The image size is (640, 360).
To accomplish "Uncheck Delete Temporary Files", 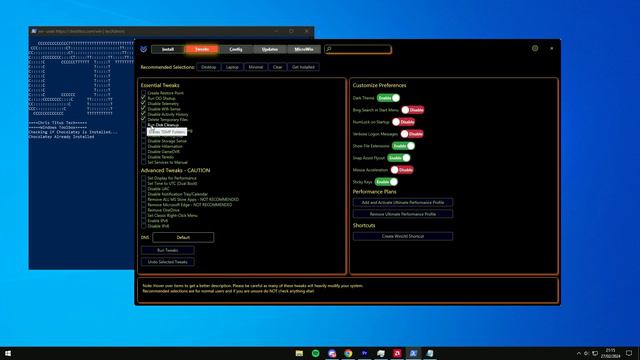I will (143, 120).
